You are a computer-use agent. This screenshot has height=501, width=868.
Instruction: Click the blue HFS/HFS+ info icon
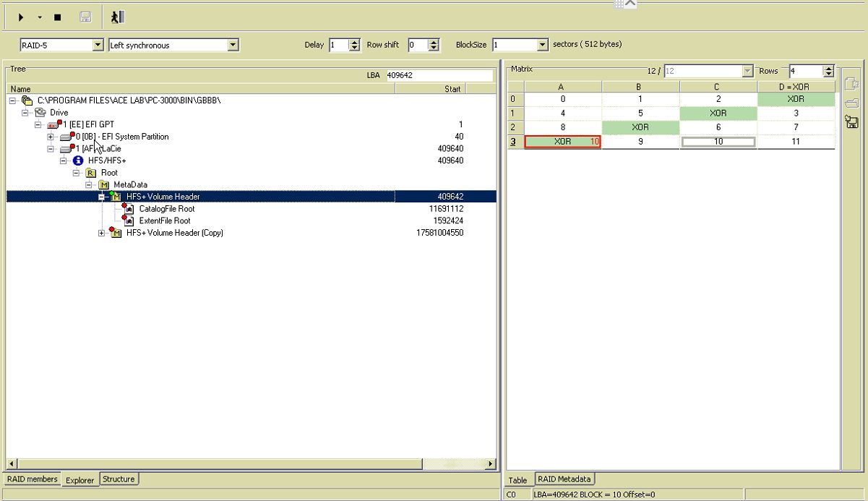tap(78, 160)
